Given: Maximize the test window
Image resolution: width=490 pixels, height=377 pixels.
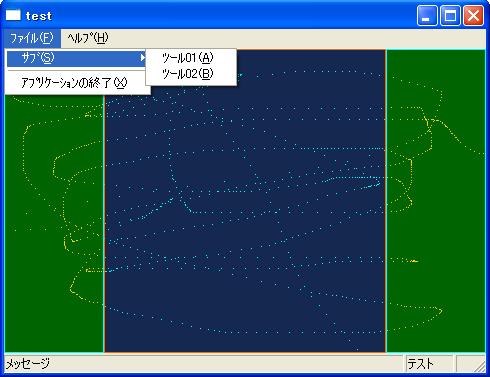Looking at the screenshot, I should (450, 15).
